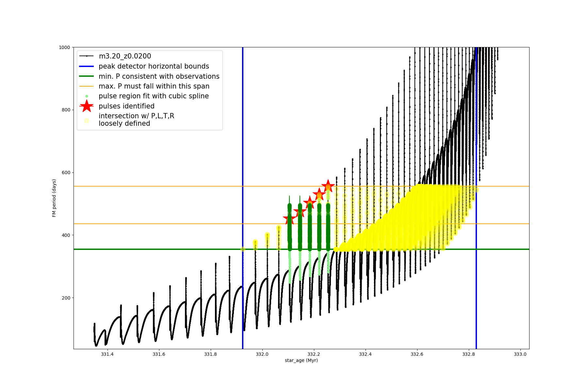Screen dimensions: 588x392
Task: Select 'min. P consistent with observations' label
Action: point(159,76)
